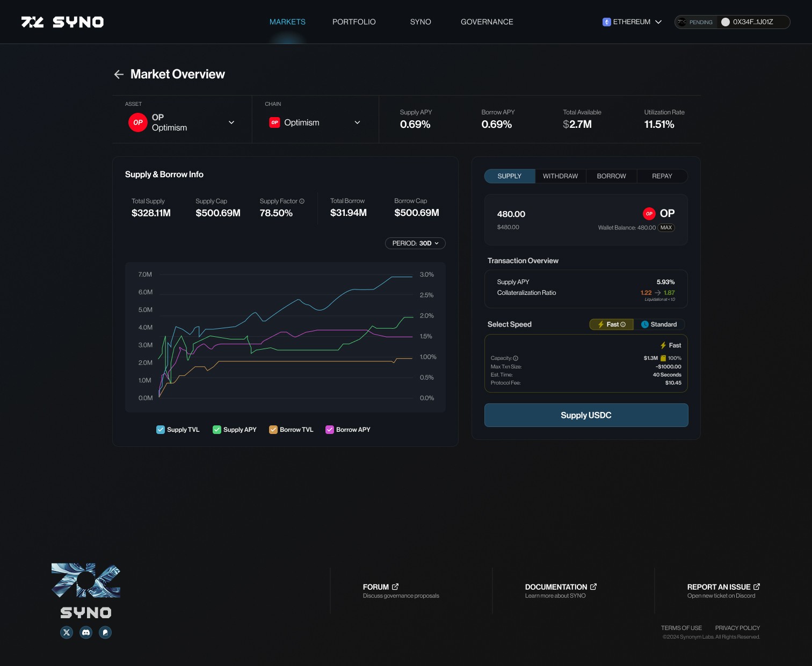Screen dimensions: 812x666
Task: Toggle the Supply APY checkbox
Action: point(217,430)
